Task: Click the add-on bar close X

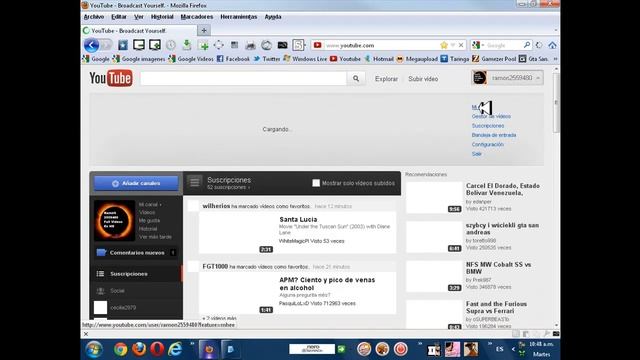Action: tap(86, 334)
